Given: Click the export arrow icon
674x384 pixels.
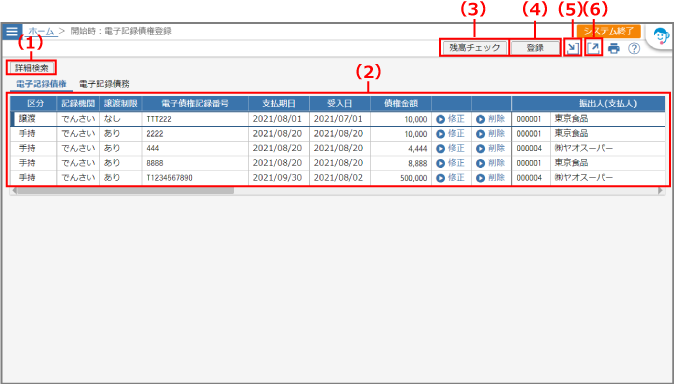Looking at the screenshot, I should (594, 48).
